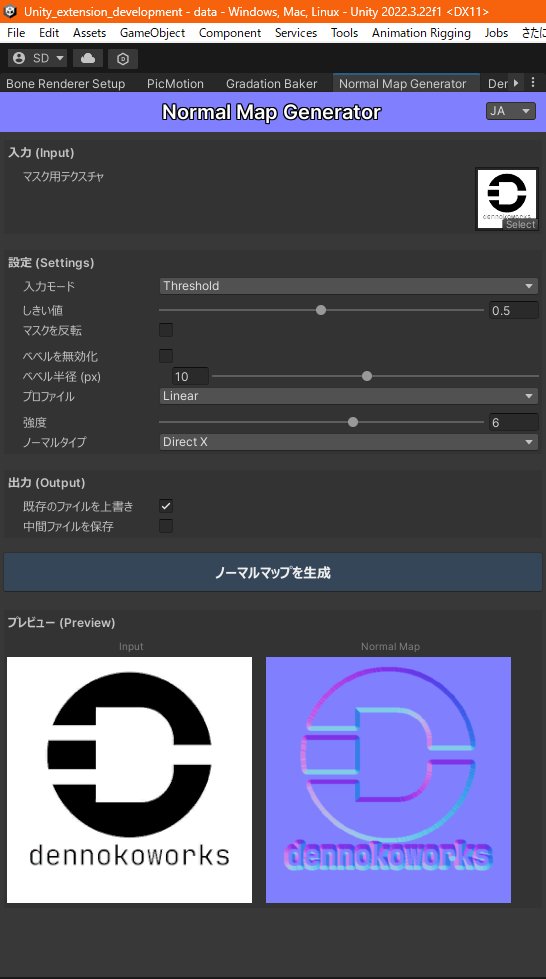Click the Normal Map preview image
Screen dimensions: 546x979
[389, 780]
